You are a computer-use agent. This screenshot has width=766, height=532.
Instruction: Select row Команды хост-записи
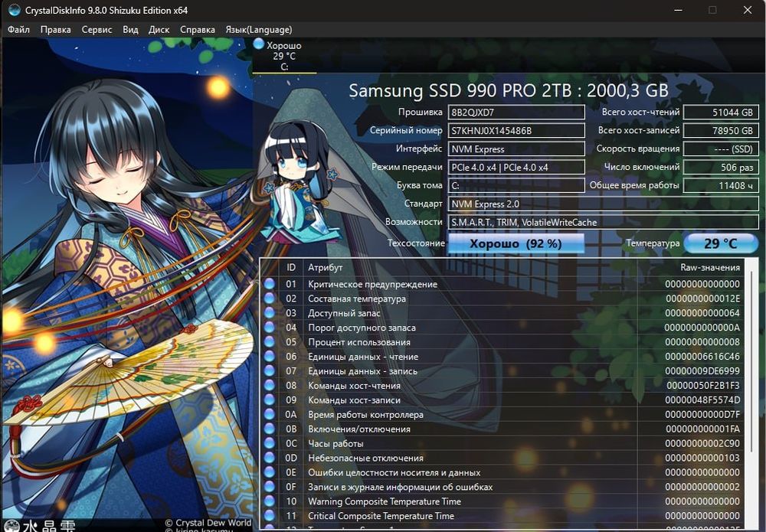[504, 400]
